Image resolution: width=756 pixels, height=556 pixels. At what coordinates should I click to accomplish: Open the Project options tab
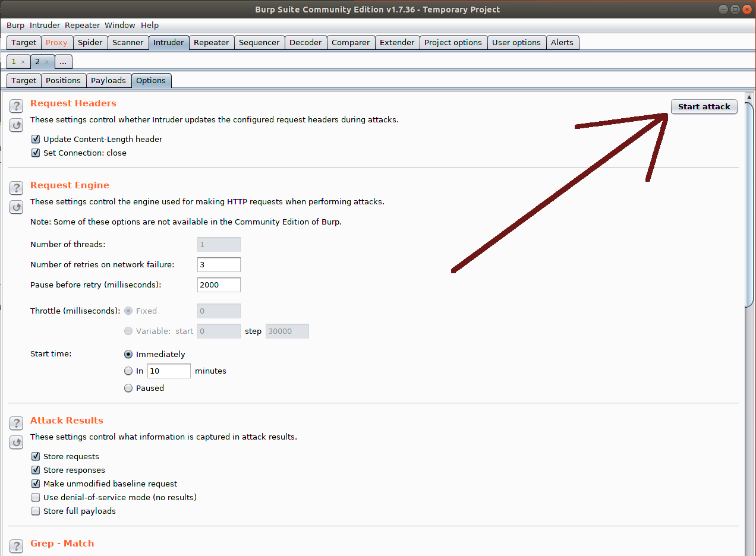[x=453, y=42]
